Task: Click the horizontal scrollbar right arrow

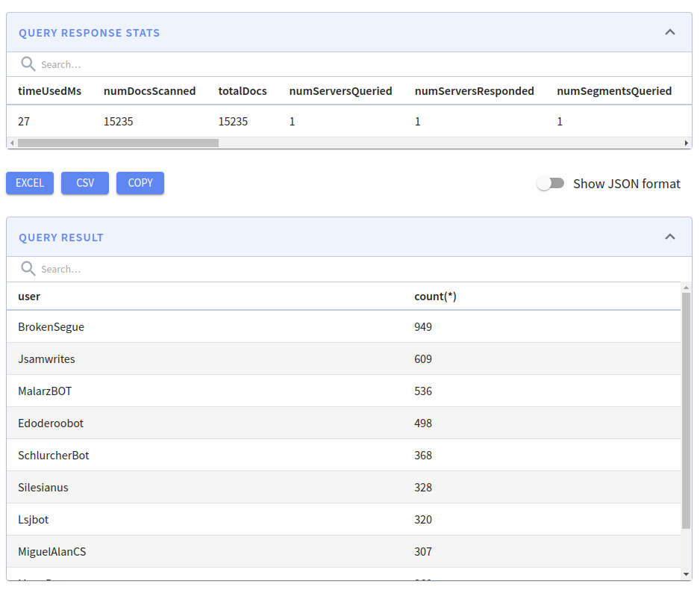Action: coord(687,143)
